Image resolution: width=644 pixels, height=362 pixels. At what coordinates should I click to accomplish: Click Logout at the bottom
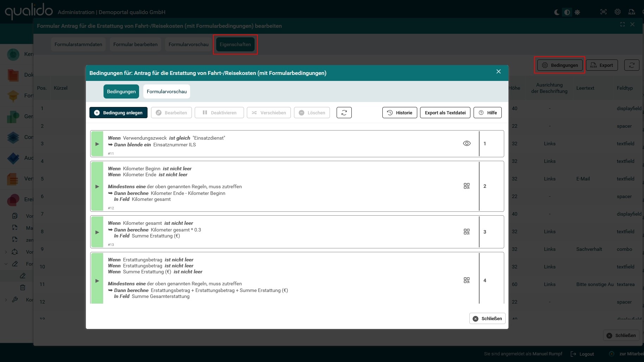[582, 354]
